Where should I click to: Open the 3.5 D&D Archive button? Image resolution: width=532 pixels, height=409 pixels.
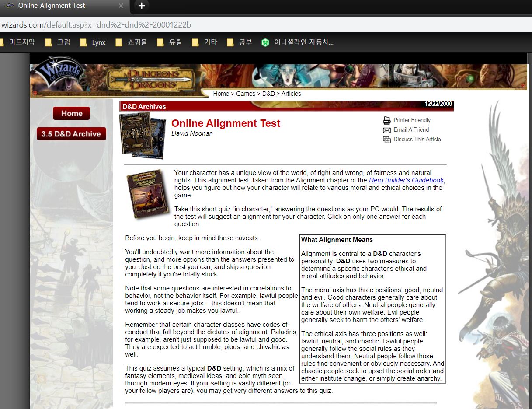tap(71, 134)
